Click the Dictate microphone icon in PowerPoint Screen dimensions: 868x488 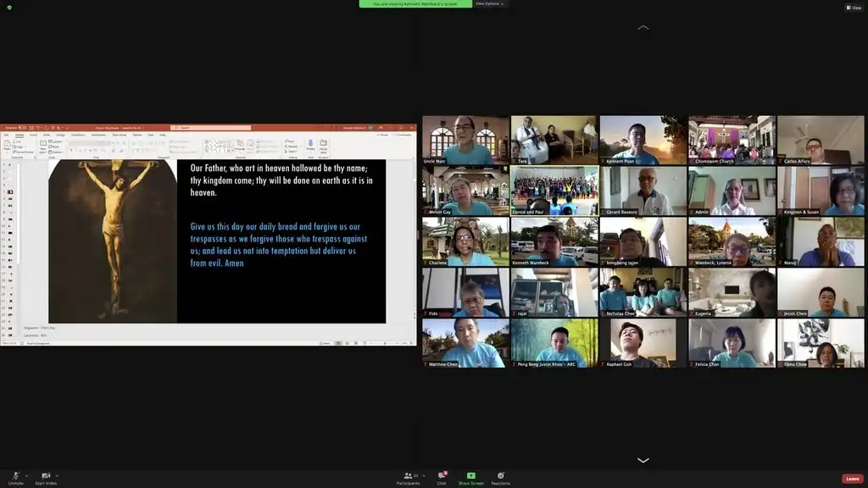(310, 146)
